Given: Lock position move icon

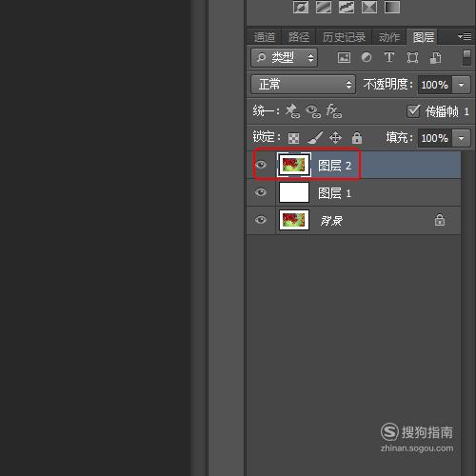Looking at the screenshot, I should (335, 138).
